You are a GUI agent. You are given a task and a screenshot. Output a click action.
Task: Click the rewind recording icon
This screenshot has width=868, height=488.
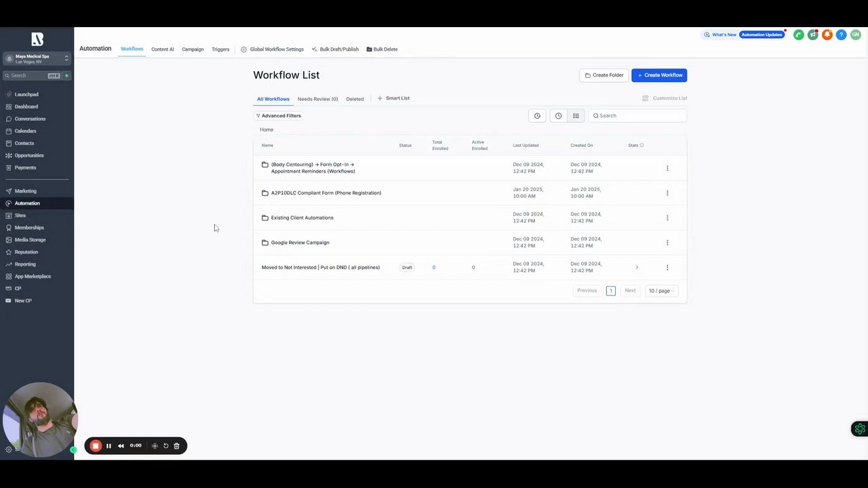(x=121, y=446)
